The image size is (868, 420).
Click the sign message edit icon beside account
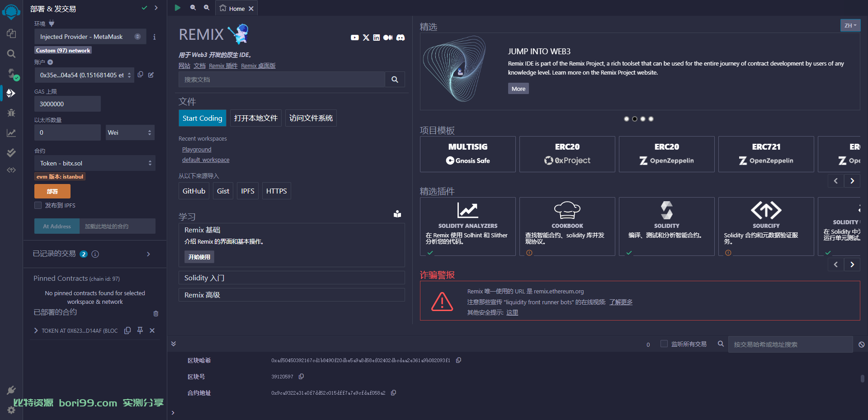[151, 75]
